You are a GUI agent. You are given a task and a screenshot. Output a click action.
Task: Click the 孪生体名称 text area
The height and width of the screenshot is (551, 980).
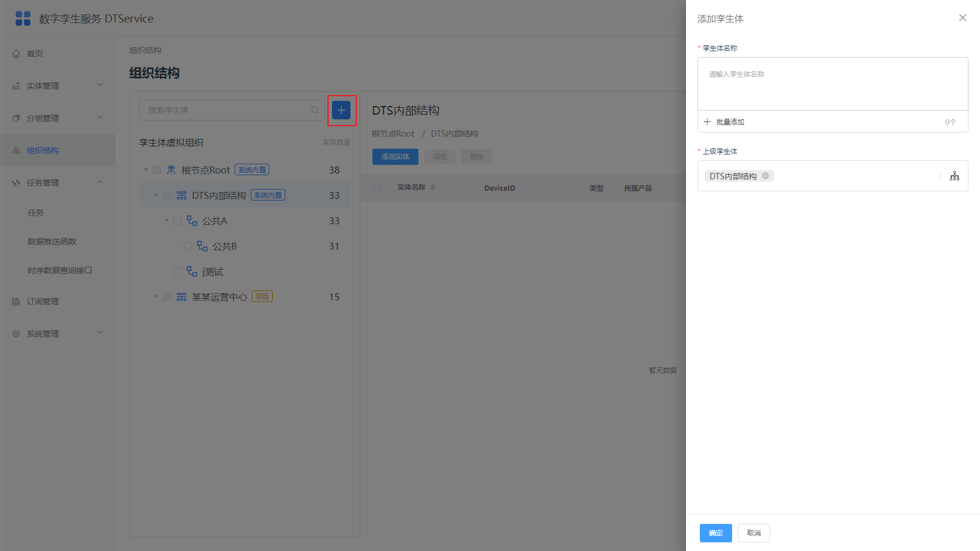[x=833, y=84]
